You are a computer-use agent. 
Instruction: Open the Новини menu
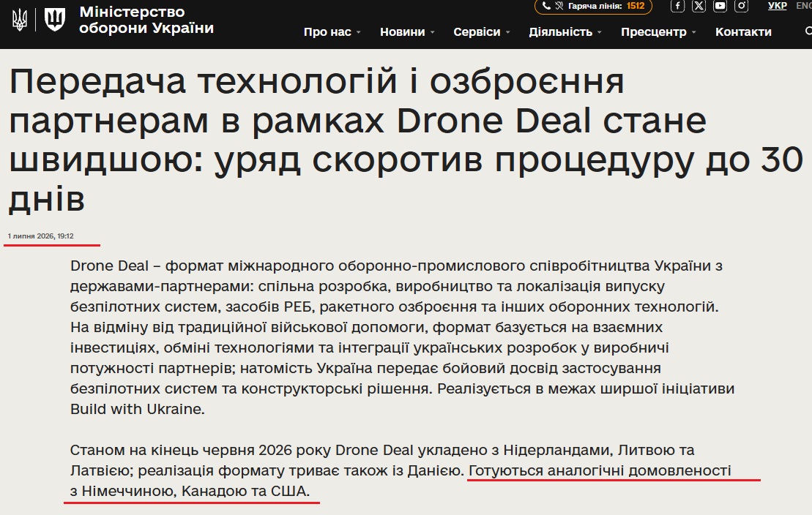403,31
